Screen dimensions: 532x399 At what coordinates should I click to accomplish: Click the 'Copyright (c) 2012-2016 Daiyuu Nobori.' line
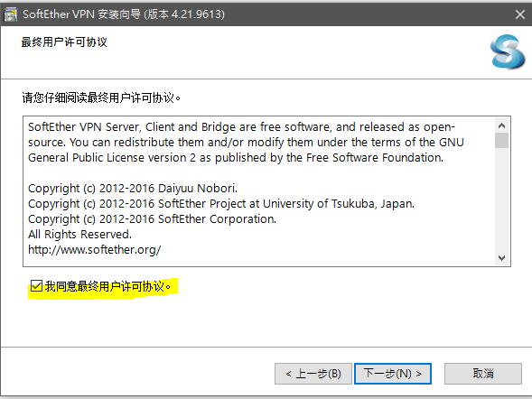[133, 188]
